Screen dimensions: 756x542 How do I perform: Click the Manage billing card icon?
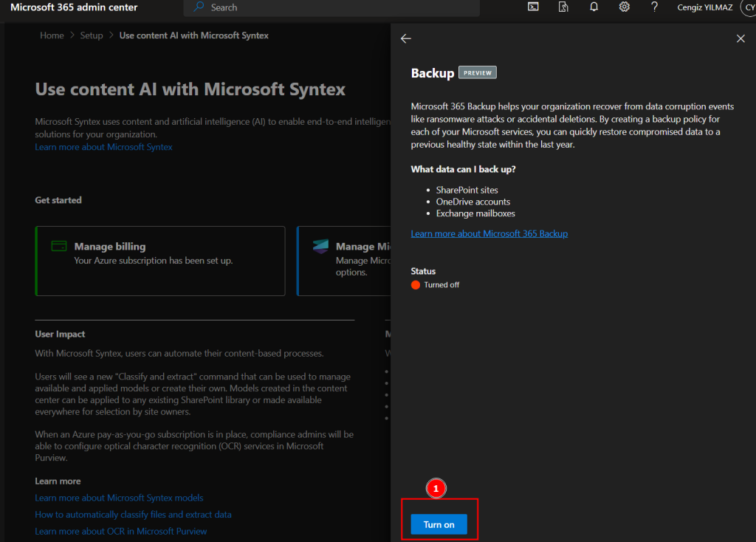pos(59,247)
